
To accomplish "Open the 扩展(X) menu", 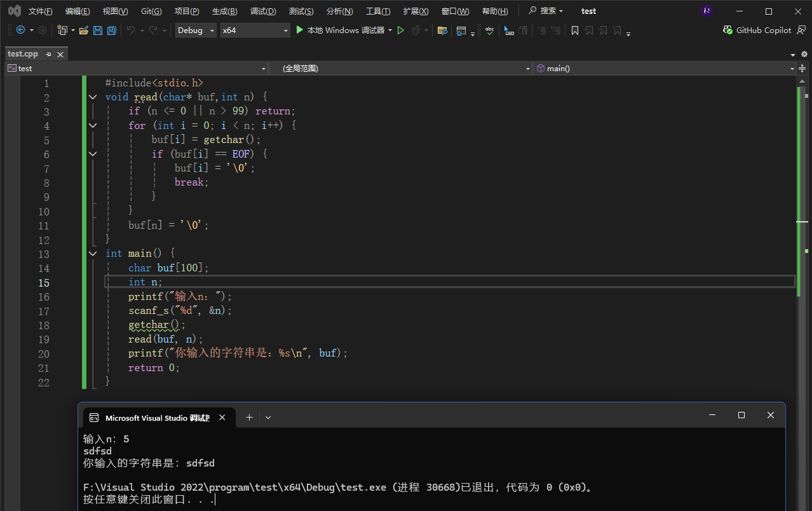I will tap(416, 11).
